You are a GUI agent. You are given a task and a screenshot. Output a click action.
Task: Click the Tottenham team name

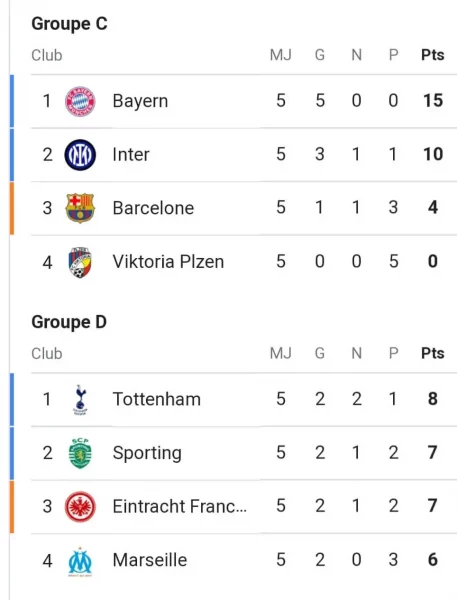157,399
